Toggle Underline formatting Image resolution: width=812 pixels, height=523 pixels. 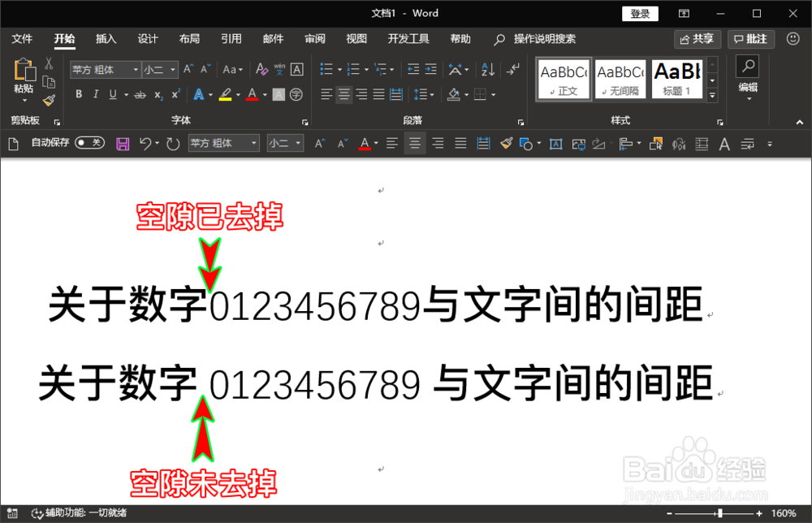114,94
